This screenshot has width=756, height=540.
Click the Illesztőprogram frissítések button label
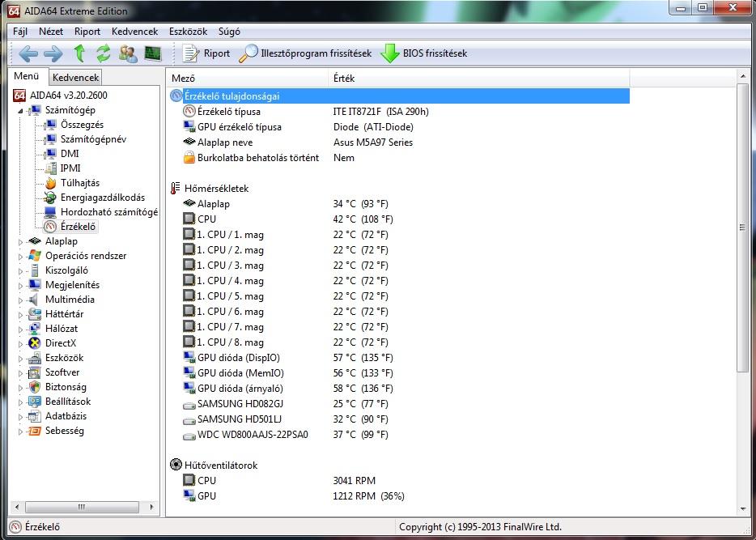316,53
